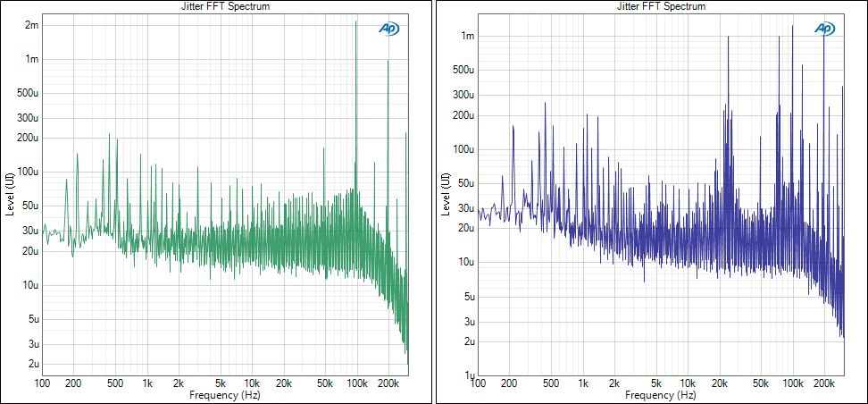Select the 1u tick label on right Y-axis
868x404 pixels.
click(467, 375)
